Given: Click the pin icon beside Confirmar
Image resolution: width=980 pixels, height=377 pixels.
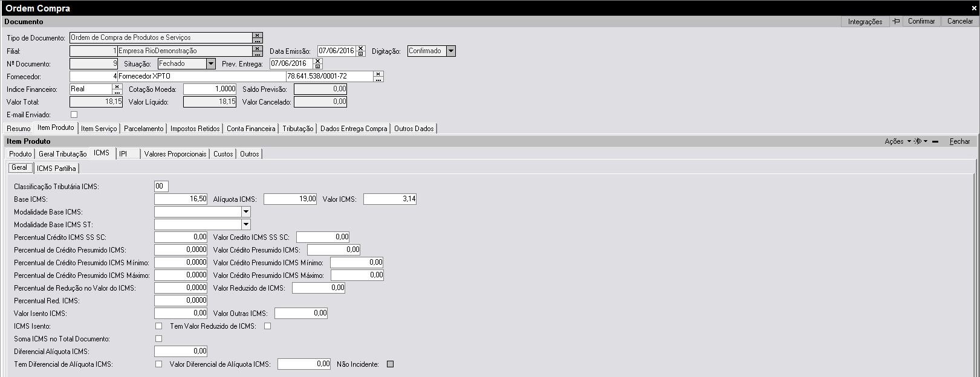Looking at the screenshot, I should (897, 21).
